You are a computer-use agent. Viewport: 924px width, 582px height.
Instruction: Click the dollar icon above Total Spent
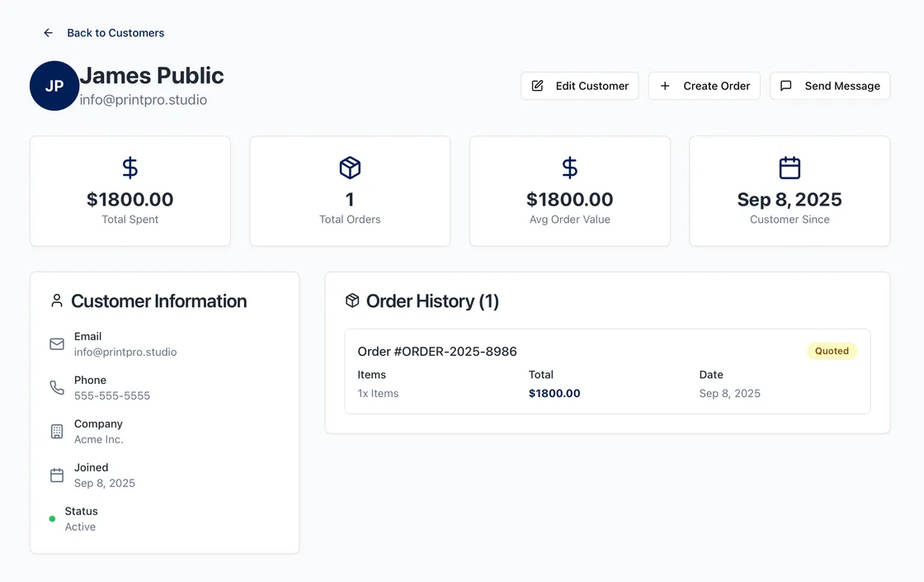[130, 168]
